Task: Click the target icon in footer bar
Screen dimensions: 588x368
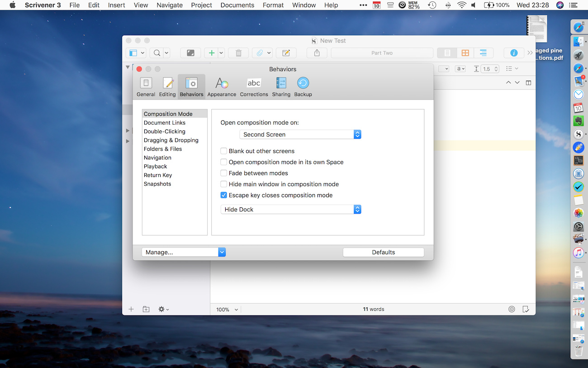Action: (512, 309)
